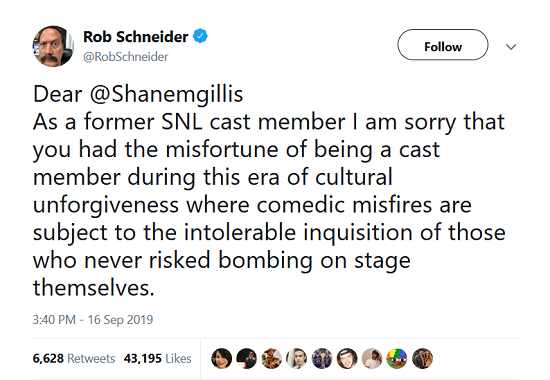The height and width of the screenshot is (380, 550).
Task: Click the Follow button
Action: (443, 45)
